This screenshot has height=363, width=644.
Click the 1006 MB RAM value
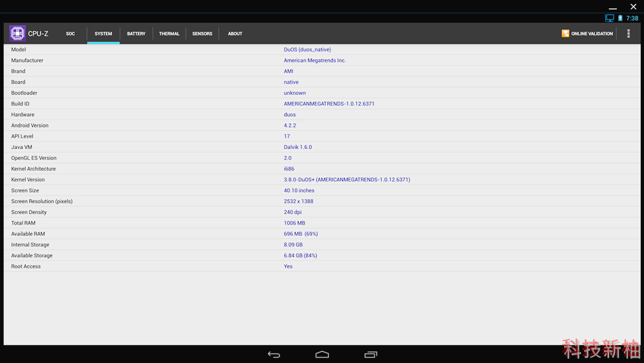(x=294, y=223)
